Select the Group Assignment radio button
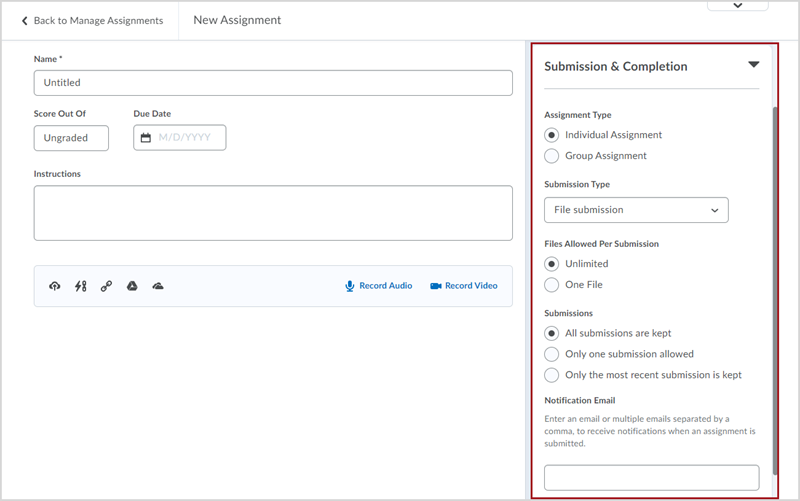 (x=552, y=156)
